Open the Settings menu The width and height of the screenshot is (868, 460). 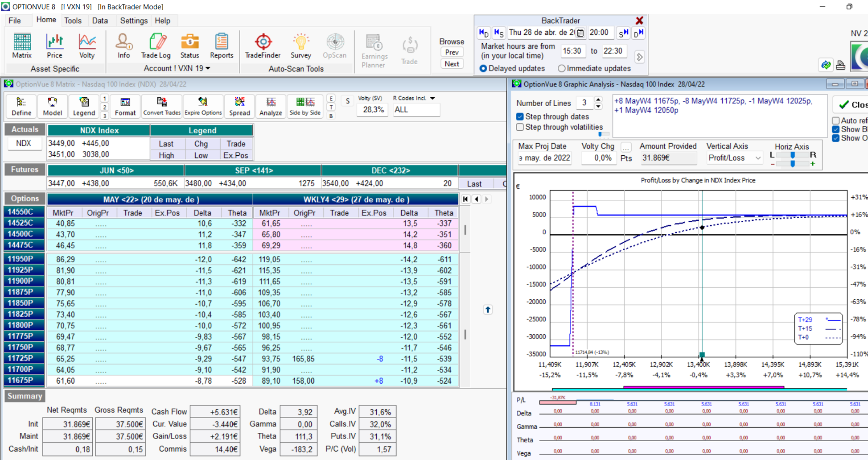[x=134, y=21]
